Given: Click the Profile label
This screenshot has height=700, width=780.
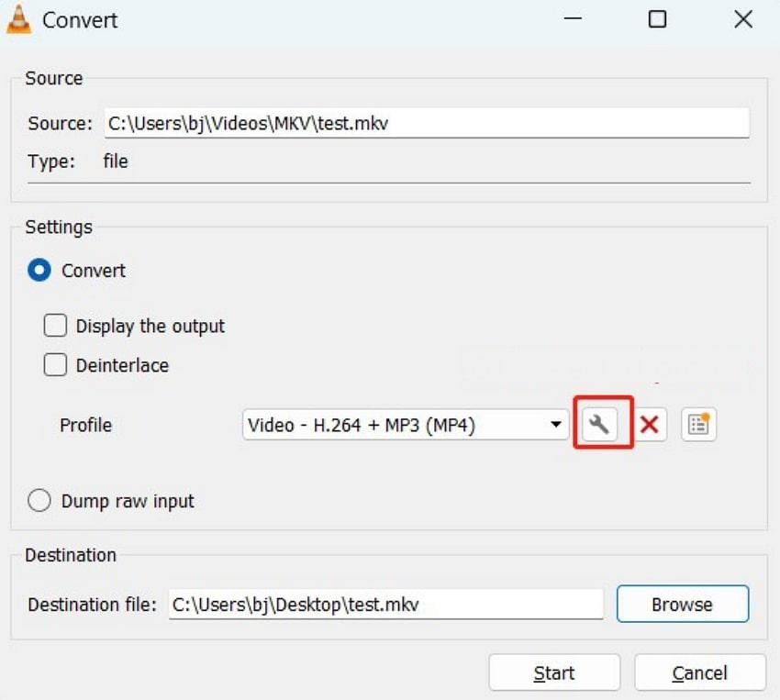Looking at the screenshot, I should pyautogui.click(x=84, y=425).
